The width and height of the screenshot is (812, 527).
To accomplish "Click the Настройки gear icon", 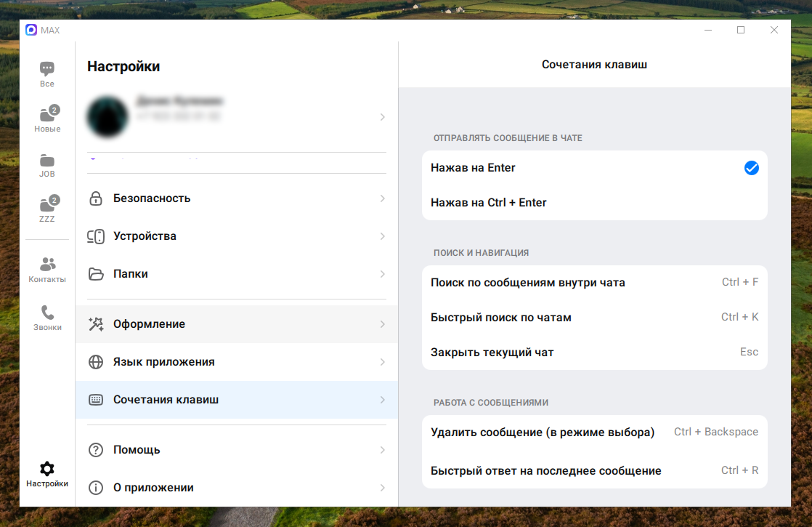I will click(47, 469).
